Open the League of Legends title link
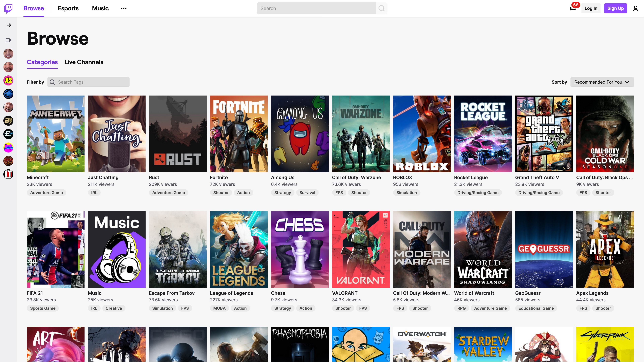 pyautogui.click(x=231, y=293)
